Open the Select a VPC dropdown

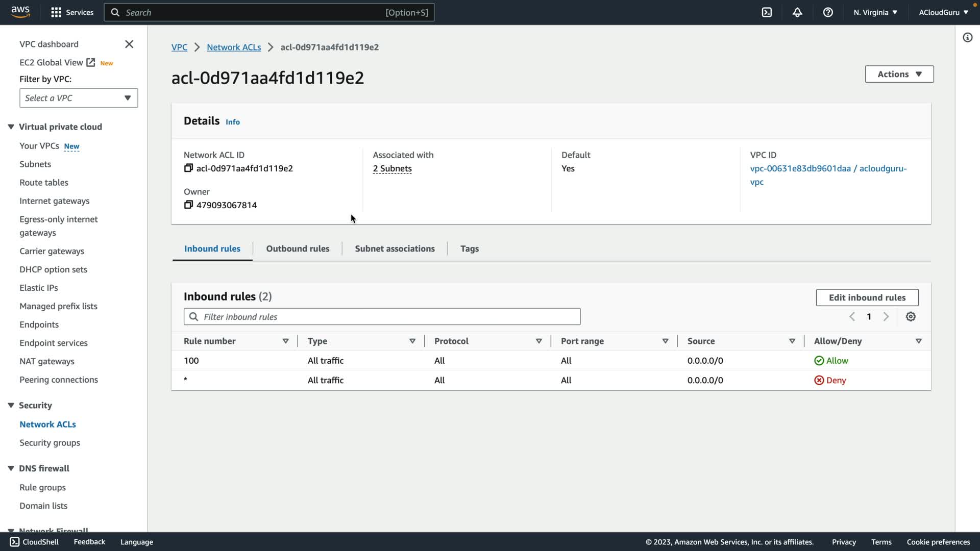coord(79,98)
